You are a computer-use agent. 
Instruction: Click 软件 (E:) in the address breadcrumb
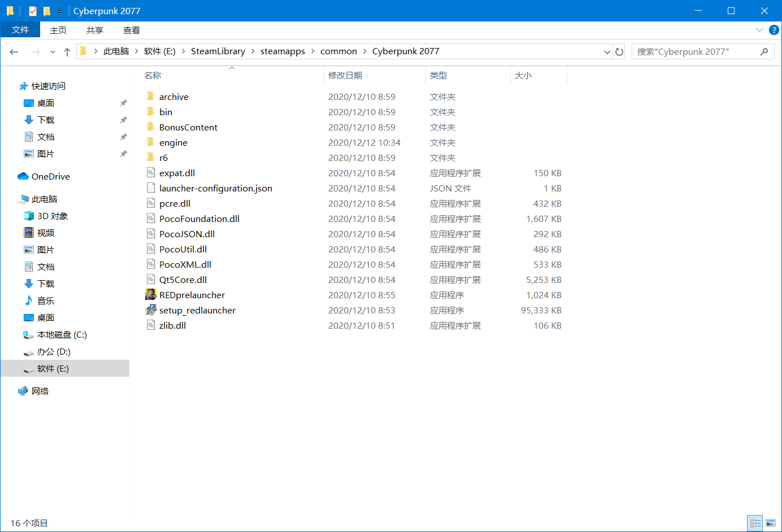click(x=160, y=51)
